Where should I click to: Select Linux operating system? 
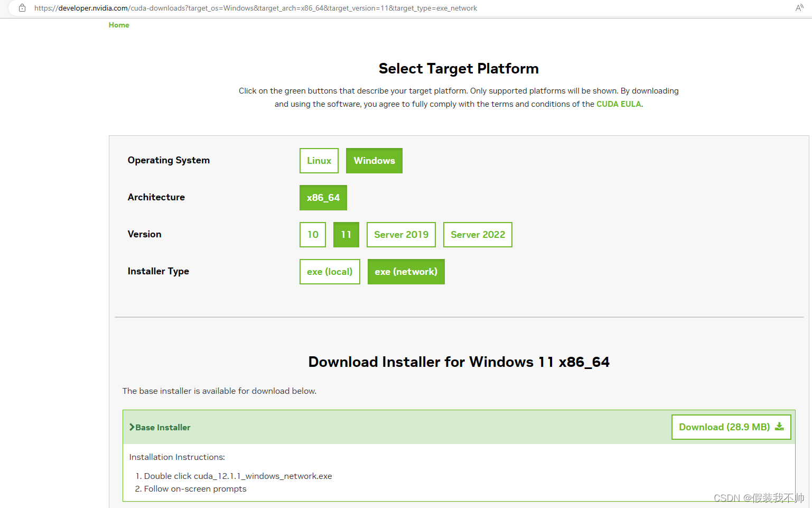click(x=319, y=161)
